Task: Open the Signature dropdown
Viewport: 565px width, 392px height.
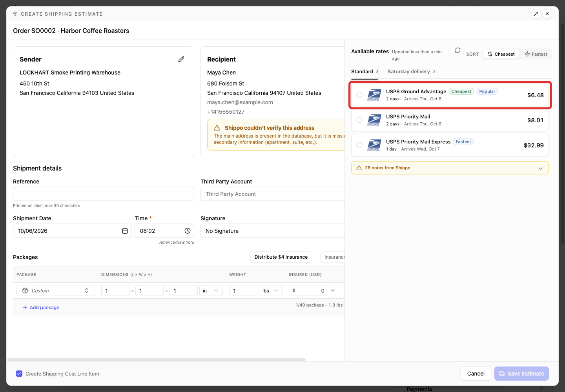Action: 273,231
